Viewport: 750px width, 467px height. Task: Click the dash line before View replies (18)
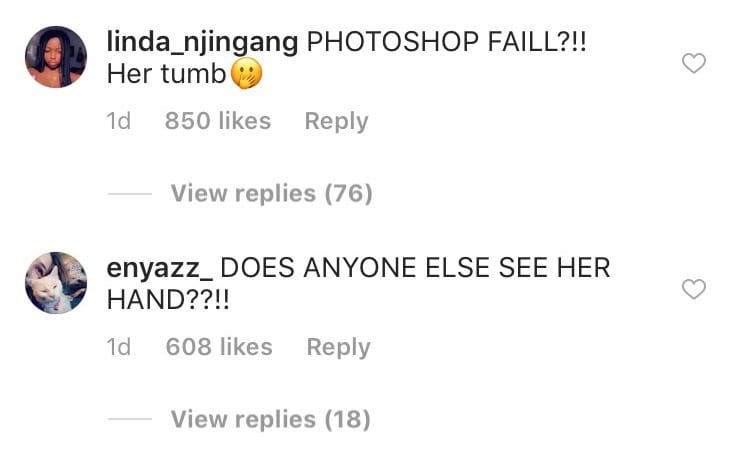130,419
